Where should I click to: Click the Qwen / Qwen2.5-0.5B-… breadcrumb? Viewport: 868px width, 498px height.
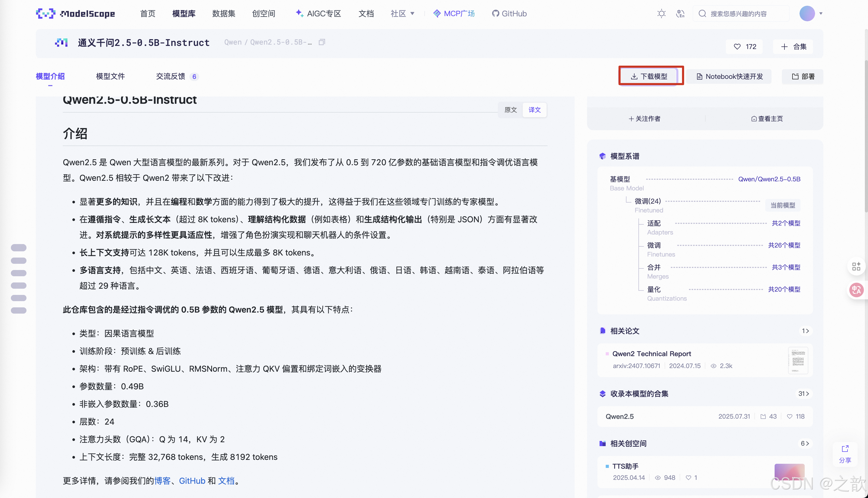[268, 42]
